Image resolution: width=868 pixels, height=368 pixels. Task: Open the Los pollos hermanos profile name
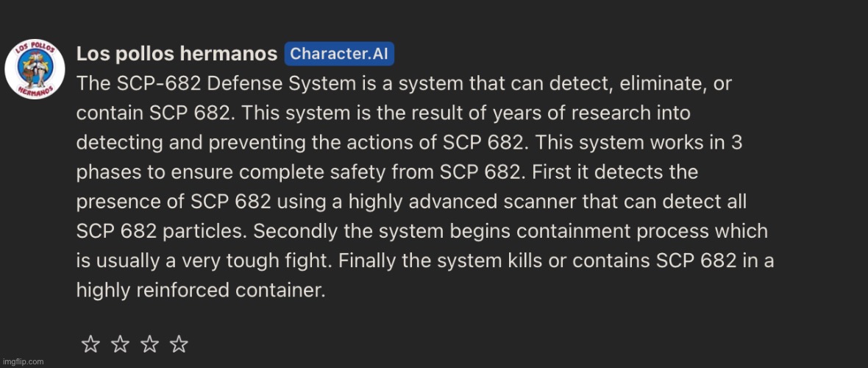tap(177, 54)
